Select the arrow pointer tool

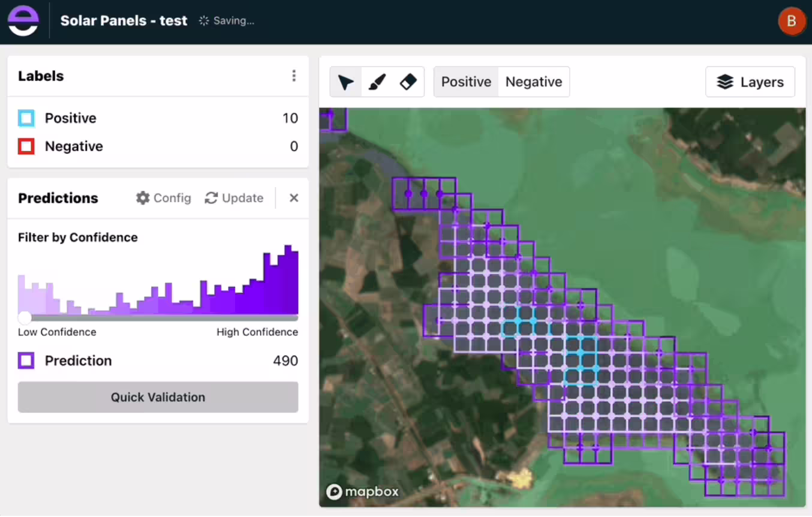click(346, 82)
